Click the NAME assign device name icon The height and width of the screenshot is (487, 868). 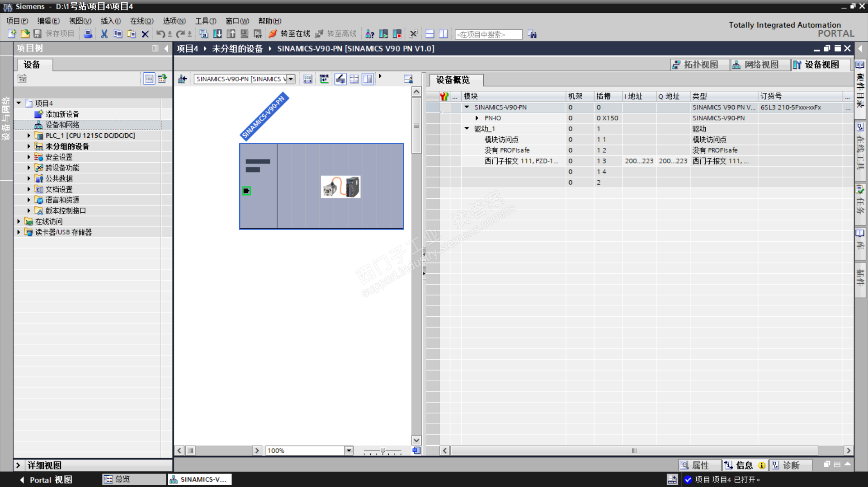324,79
